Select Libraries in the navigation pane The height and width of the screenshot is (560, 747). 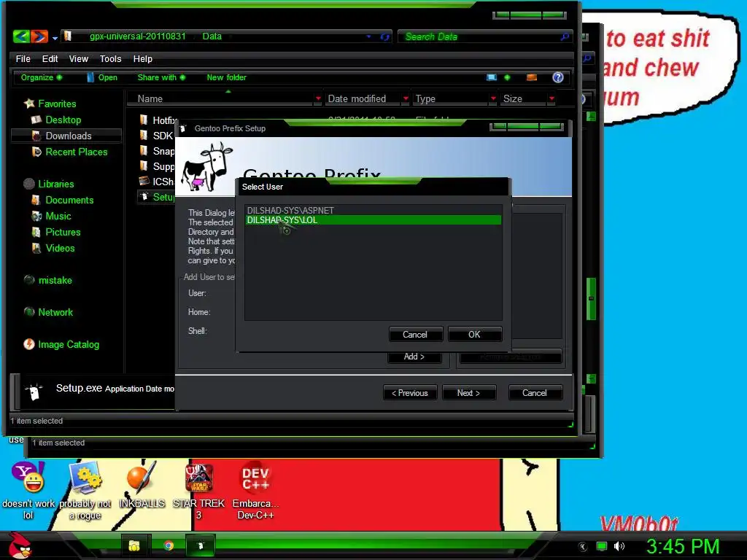55,184
